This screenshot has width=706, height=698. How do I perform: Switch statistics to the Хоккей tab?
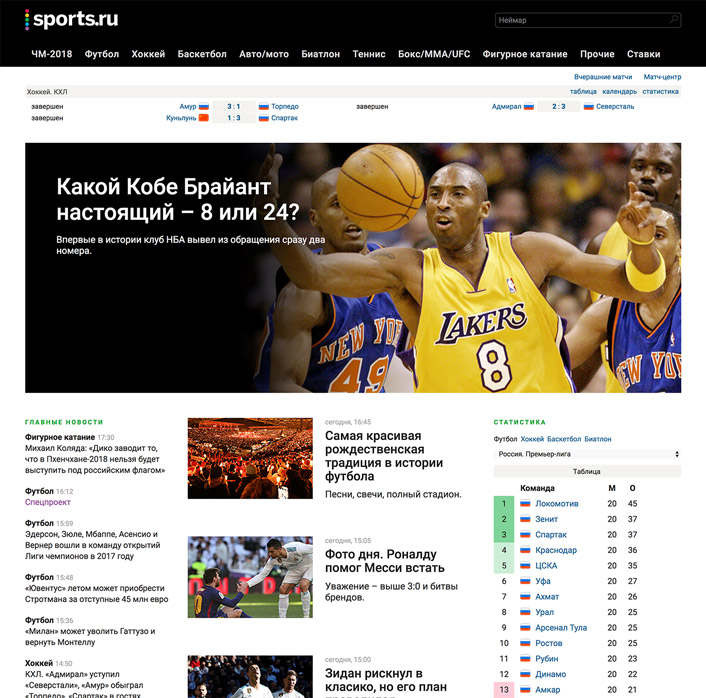(x=532, y=439)
